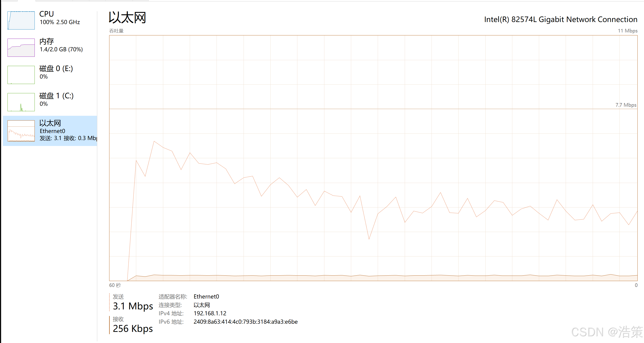Select the 磁盘 1 (C:) label
The image size is (644, 343).
(56, 96)
